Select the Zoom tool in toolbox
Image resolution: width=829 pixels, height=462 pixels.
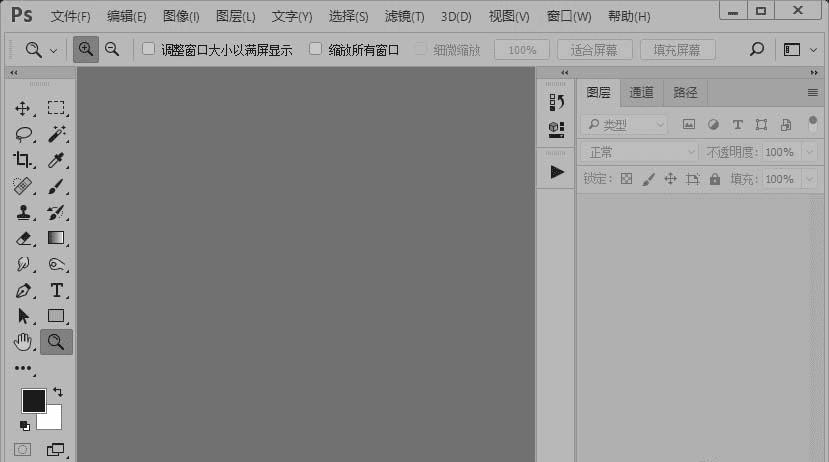point(56,342)
